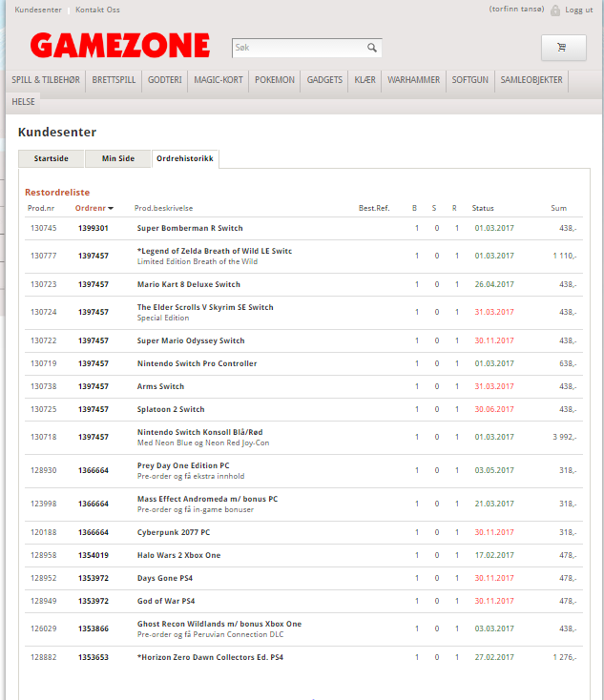Image resolution: width=604 pixels, height=700 pixels.
Task: Open order 1353866 for Ghost Recon
Action: point(94,628)
